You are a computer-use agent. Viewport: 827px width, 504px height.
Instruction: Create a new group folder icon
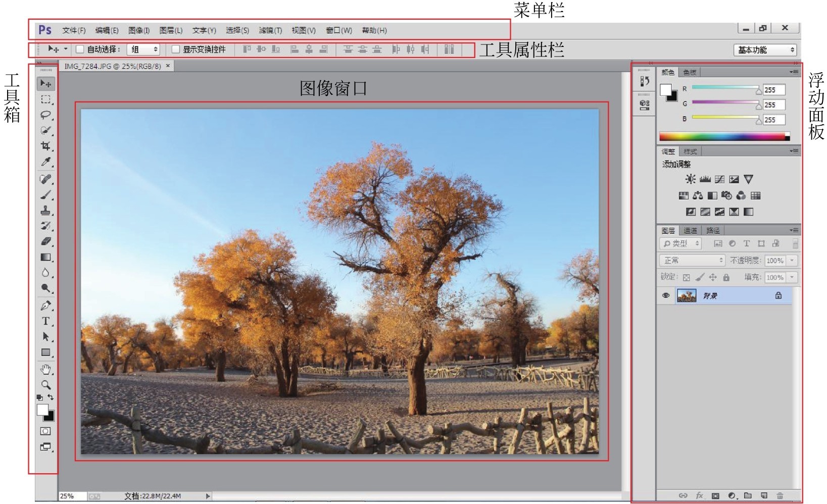[x=748, y=495]
